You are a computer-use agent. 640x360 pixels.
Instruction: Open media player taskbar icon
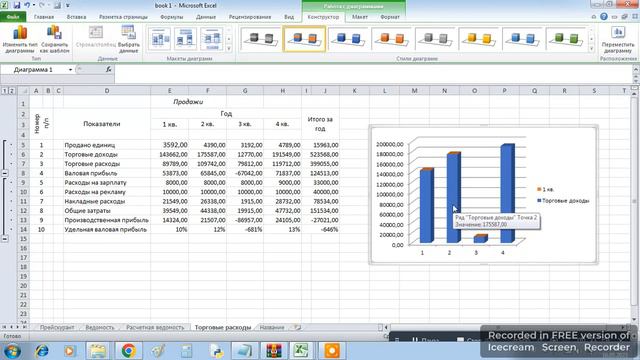[69, 351]
